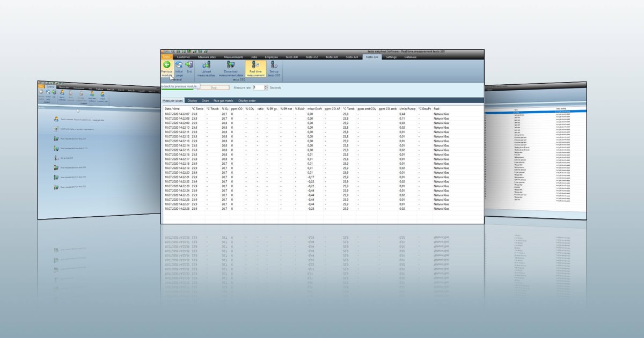Click draft value -0,28 in last row
644x338 pixels.
point(311,208)
